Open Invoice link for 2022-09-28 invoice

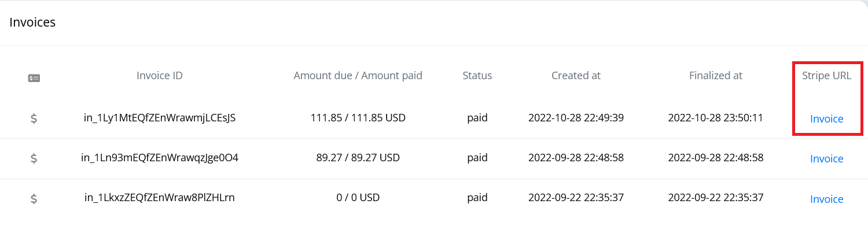[826, 159]
